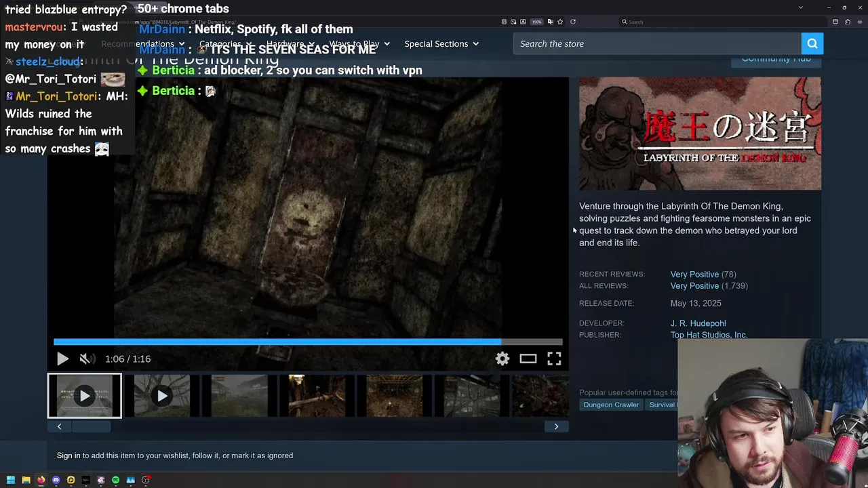Image resolution: width=868 pixels, height=488 pixels.
Task: Seek along the blue video progress bar
Action: pyautogui.click(x=308, y=342)
